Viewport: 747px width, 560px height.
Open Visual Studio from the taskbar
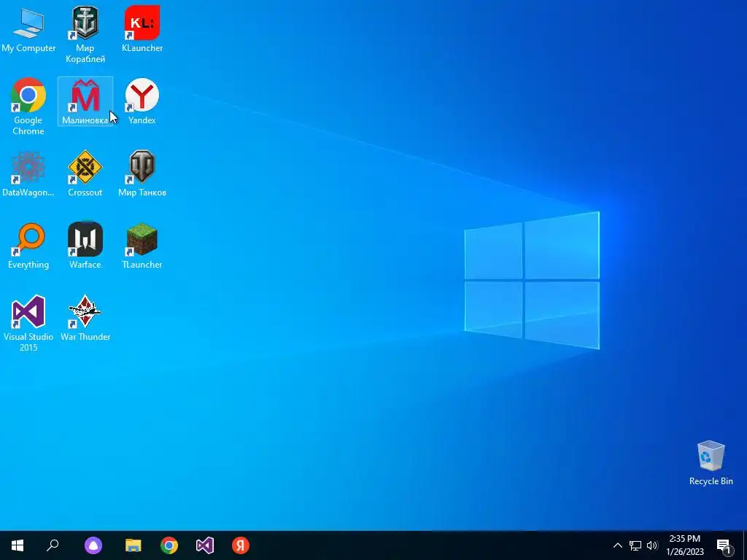pos(205,545)
